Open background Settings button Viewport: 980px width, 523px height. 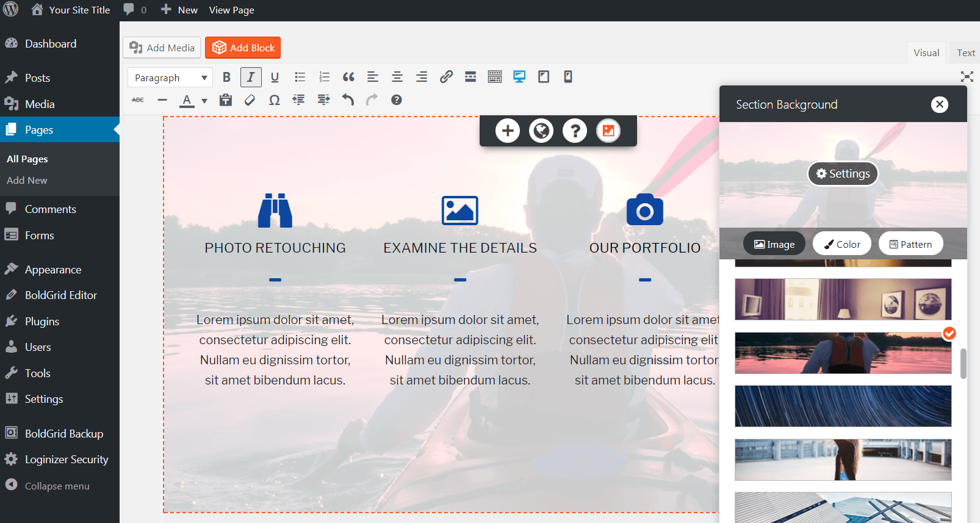point(843,174)
